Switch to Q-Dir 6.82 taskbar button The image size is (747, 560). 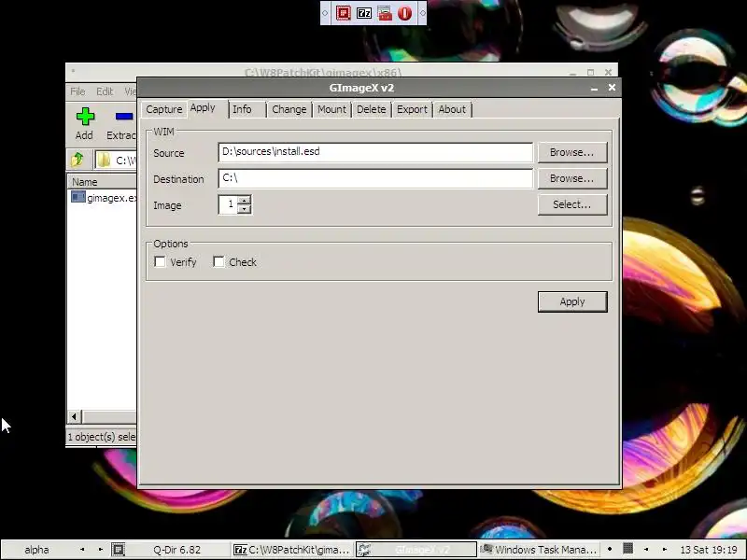coord(170,550)
